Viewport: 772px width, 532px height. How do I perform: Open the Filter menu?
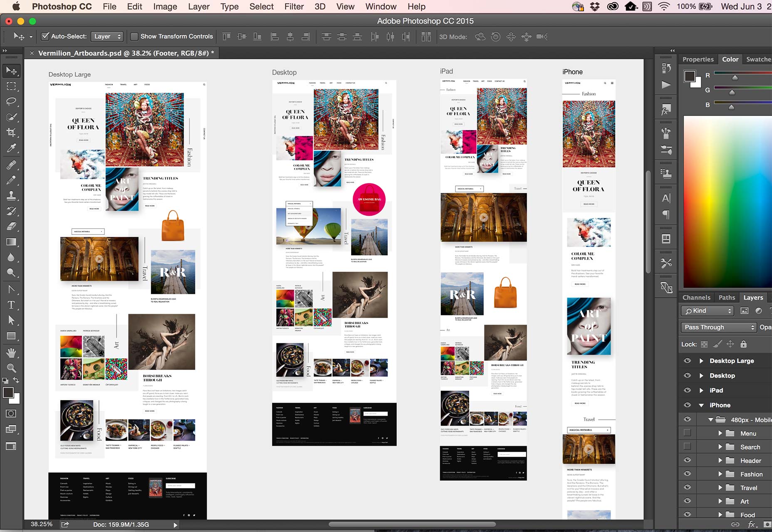[x=294, y=7]
